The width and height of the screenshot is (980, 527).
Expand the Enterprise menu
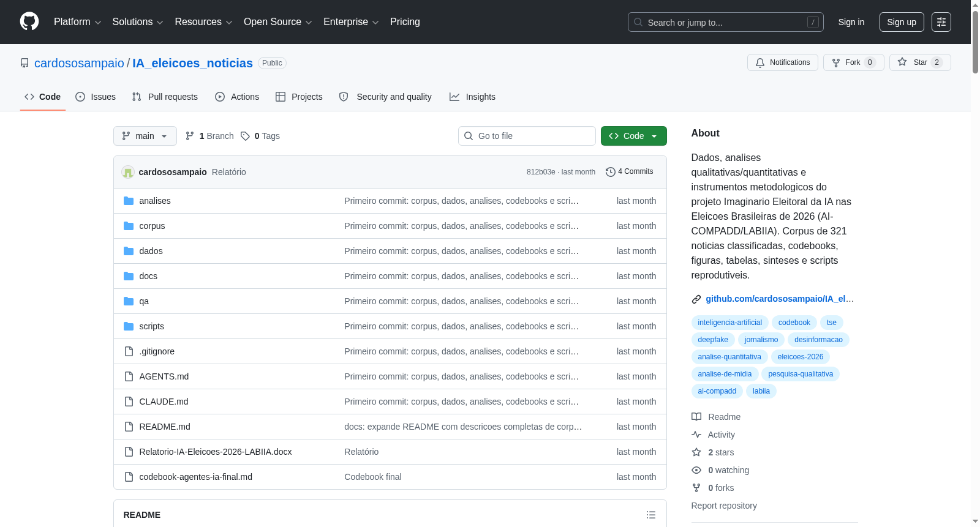coord(351,22)
